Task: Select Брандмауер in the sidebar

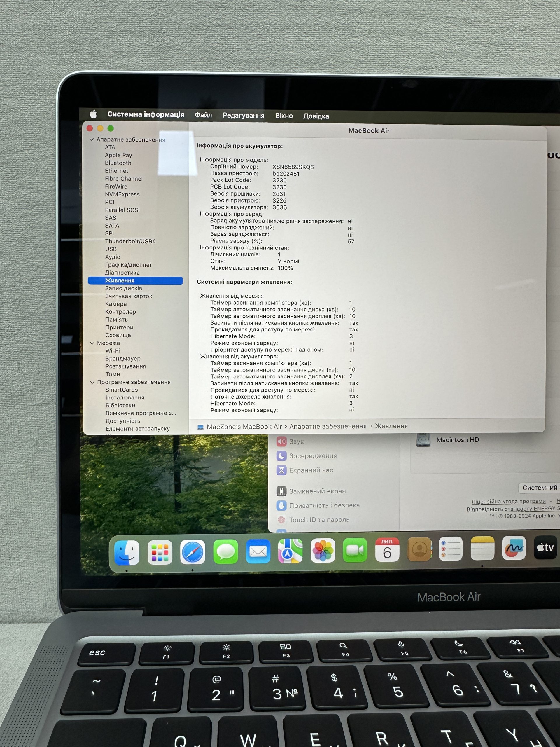Action: tap(123, 359)
